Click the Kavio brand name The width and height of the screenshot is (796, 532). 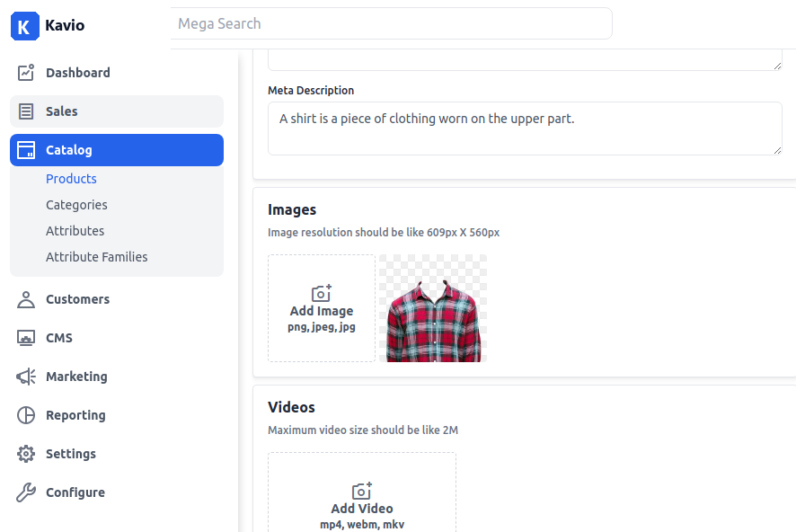click(x=65, y=25)
